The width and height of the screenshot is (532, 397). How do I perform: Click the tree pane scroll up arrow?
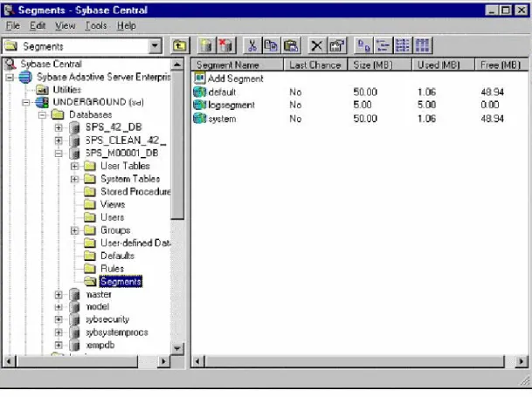tap(177, 65)
